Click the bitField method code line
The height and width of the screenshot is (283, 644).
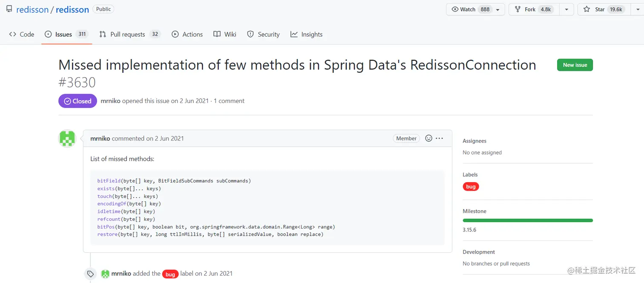pyautogui.click(x=174, y=181)
